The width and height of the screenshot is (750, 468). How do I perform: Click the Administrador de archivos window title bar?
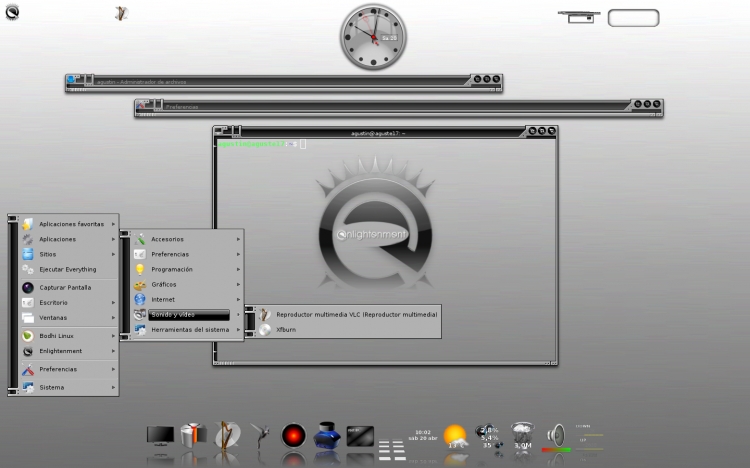coord(282,81)
